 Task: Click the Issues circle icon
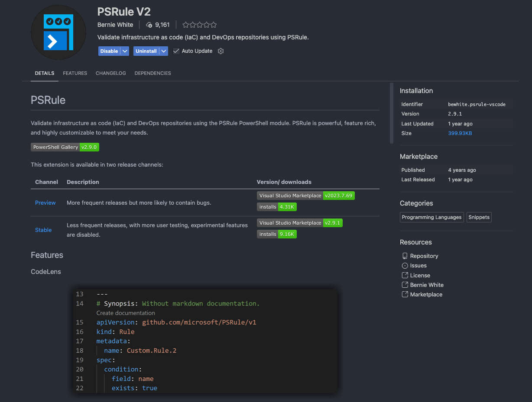pyautogui.click(x=405, y=266)
